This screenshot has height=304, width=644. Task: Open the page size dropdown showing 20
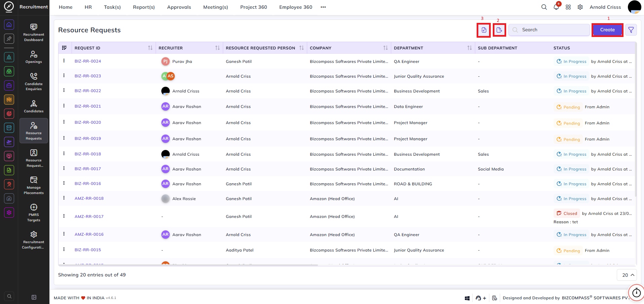pos(627,275)
